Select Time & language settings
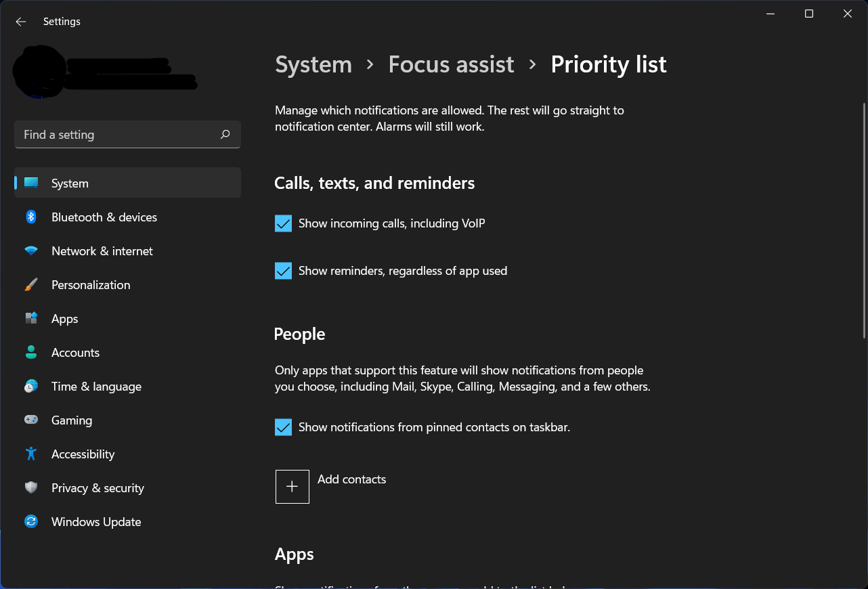This screenshot has height=589, width=868. [96, 386]
